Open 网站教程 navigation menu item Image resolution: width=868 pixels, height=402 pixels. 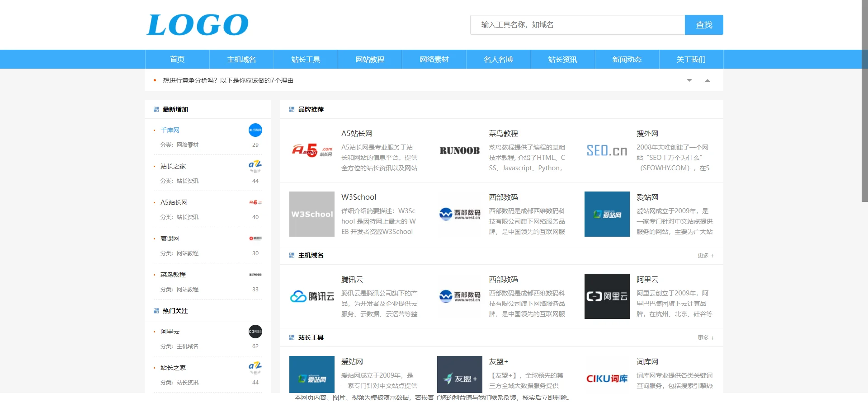[x=370, y=59]
